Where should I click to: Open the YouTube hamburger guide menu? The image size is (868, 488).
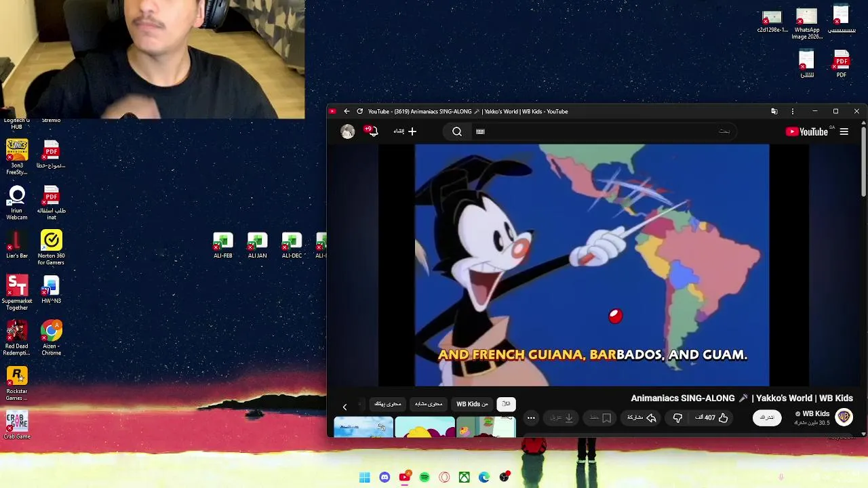844,131
